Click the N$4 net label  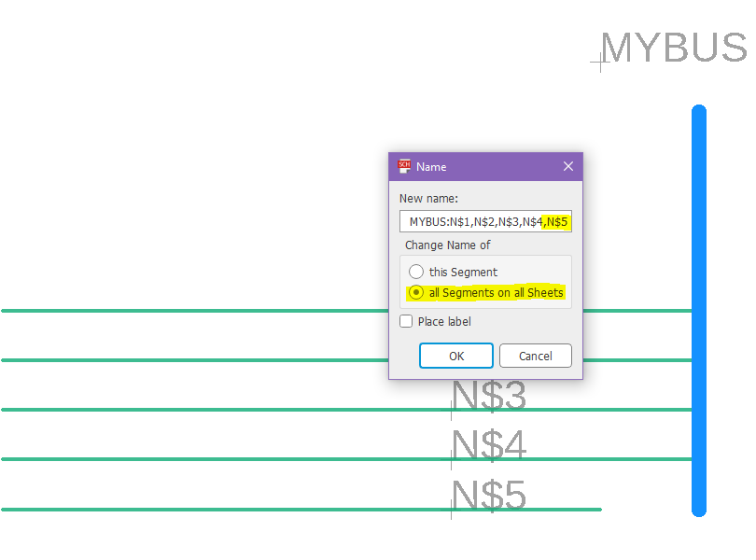488,444
